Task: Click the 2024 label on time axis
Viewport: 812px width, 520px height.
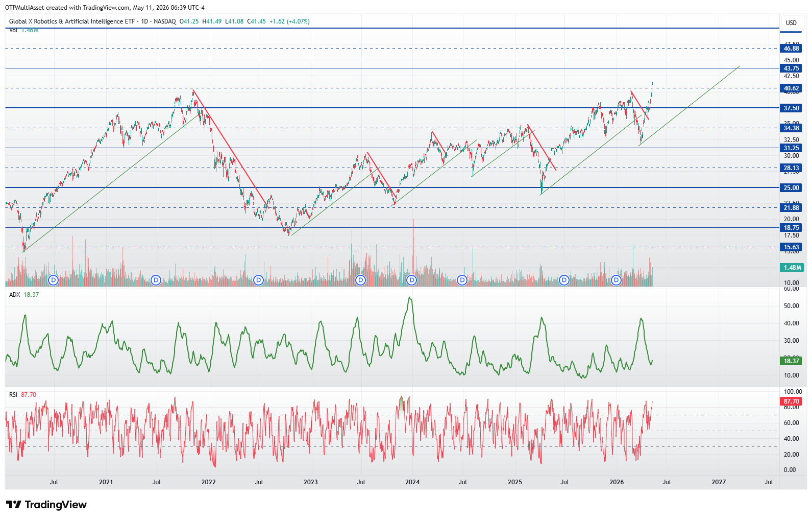Action: click(412, 482)
